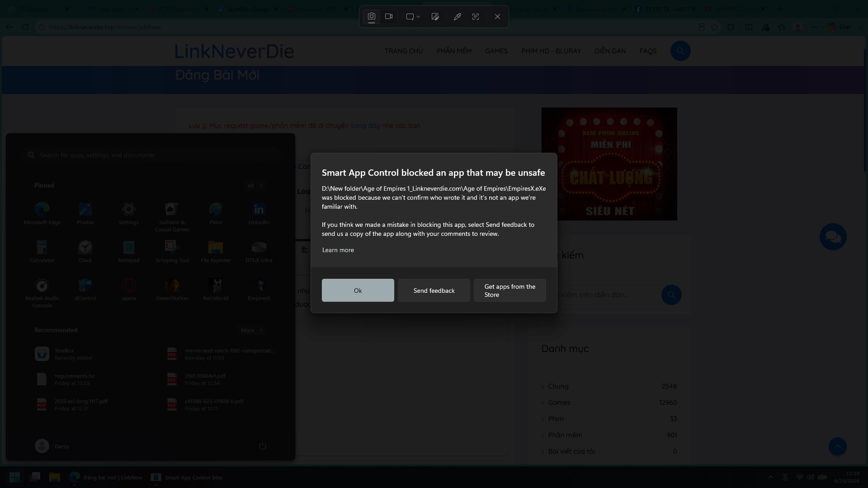
Task: Click the LinkNeverDie logo
Action: (x=235, y=51)
